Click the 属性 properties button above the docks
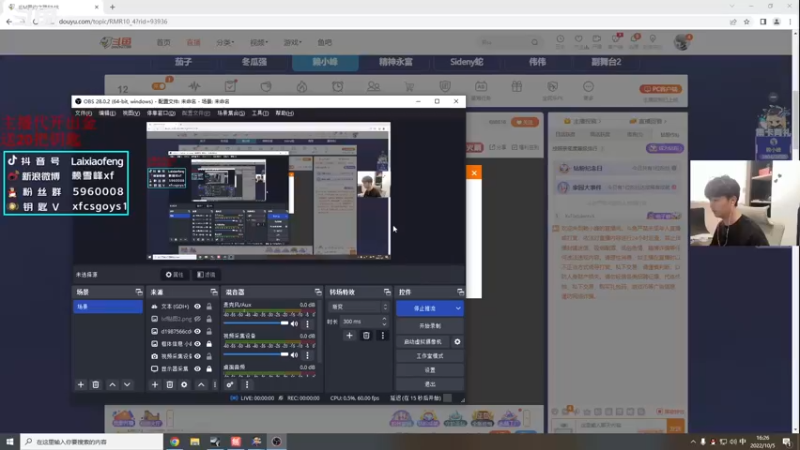Screen dimensions: 800x450 tap(174, 274)
